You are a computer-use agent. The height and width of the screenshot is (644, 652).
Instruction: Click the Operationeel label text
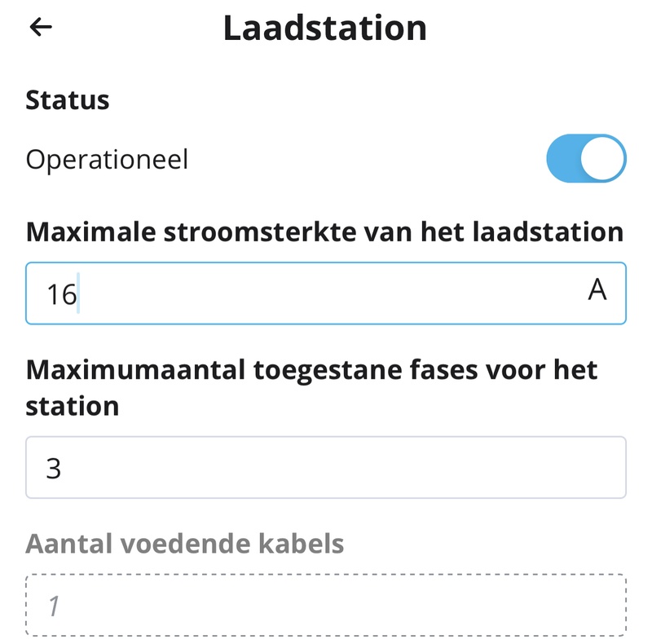[x=107, y=159]
